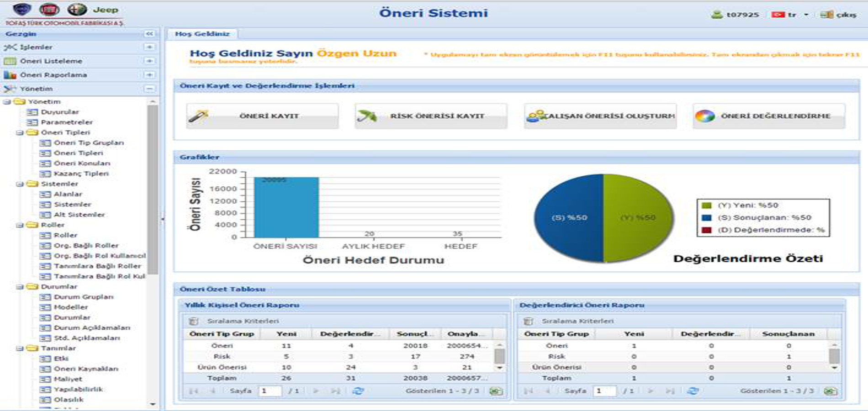Open Duyurular in the tree
Viewport: 868px width, 411px height.
[59, 112]
